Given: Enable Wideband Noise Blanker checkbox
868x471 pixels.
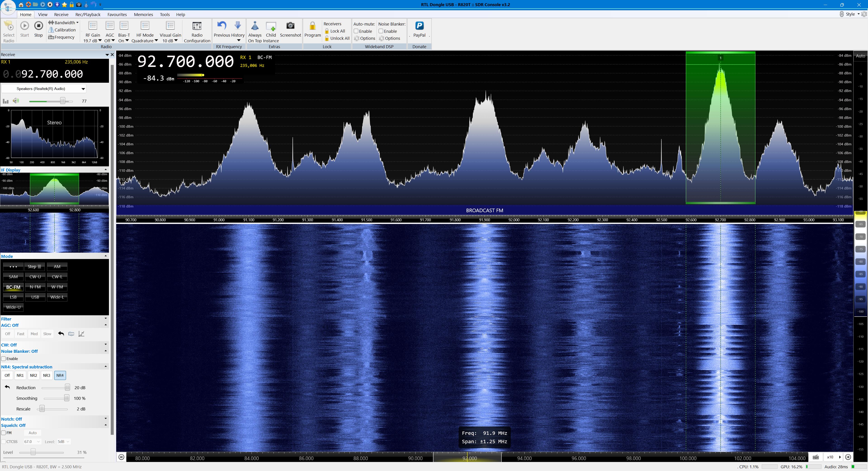Looking at the screenshot, I should pyautogui.click(x=381, y=31).
